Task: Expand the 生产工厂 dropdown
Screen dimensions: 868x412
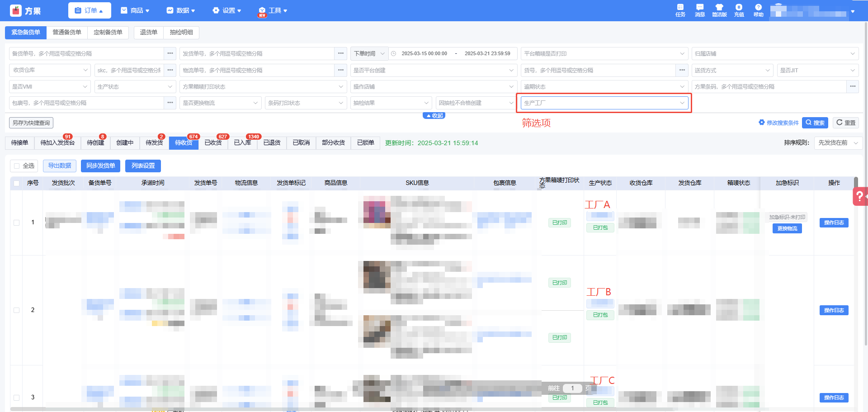Action: [604, 103]
